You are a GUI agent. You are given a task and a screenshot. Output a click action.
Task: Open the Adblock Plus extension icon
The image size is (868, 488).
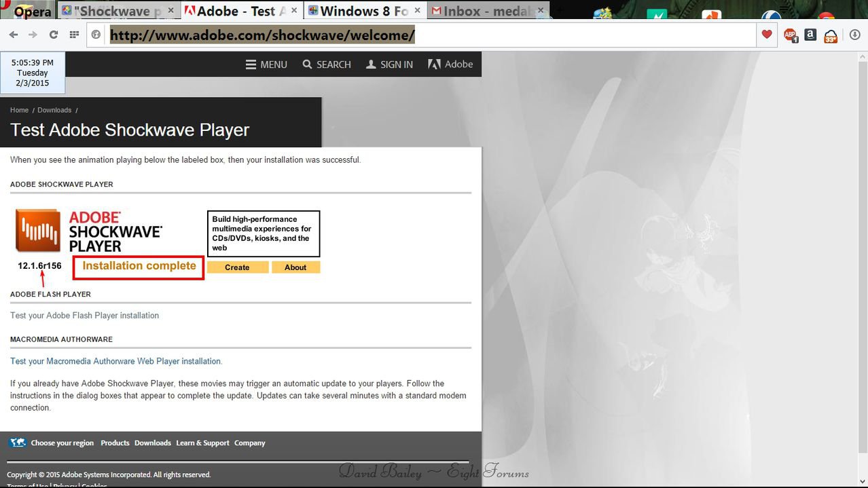(790, 35)
